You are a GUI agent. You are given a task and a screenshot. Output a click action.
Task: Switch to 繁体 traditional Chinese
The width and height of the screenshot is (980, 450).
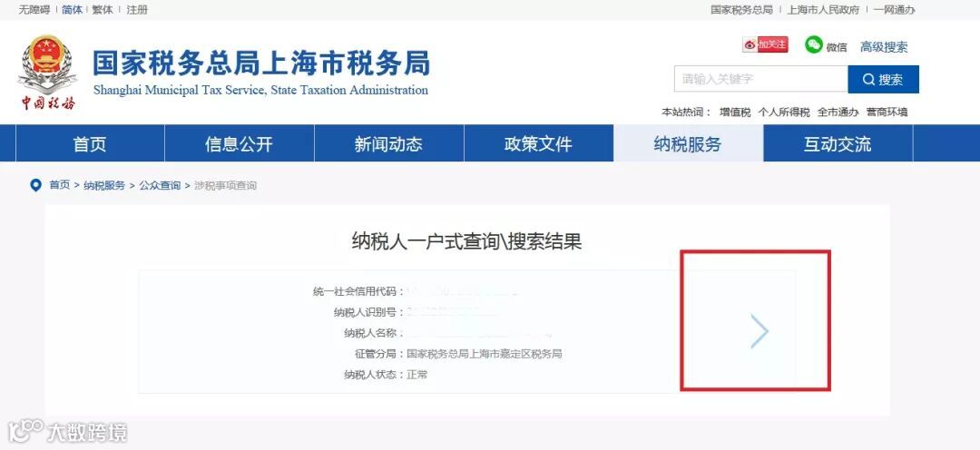point(103,10)
